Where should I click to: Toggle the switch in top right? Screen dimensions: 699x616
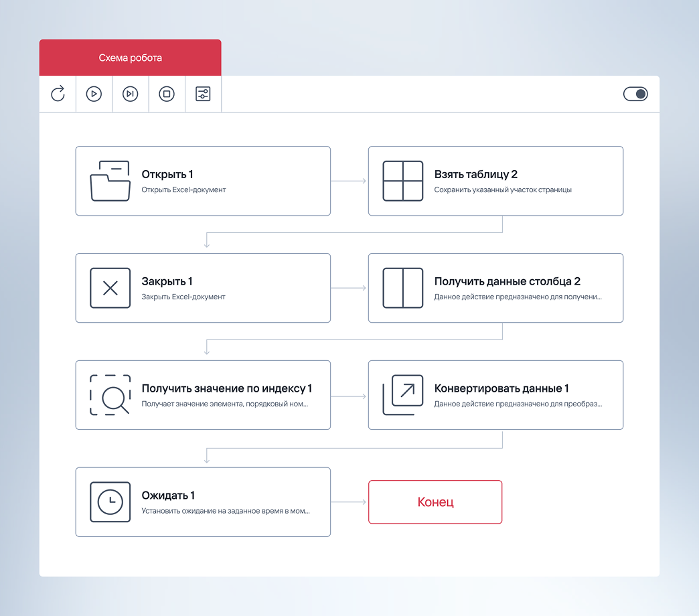(635, 94)
